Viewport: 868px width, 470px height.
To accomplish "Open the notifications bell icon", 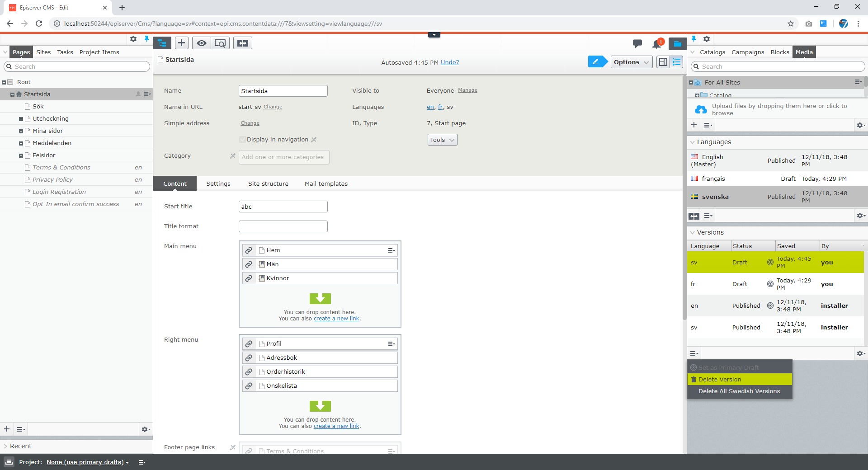I will [x=656, y=44].
